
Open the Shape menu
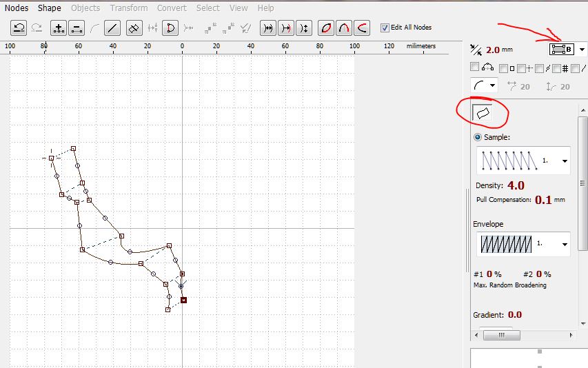point(50,8)
